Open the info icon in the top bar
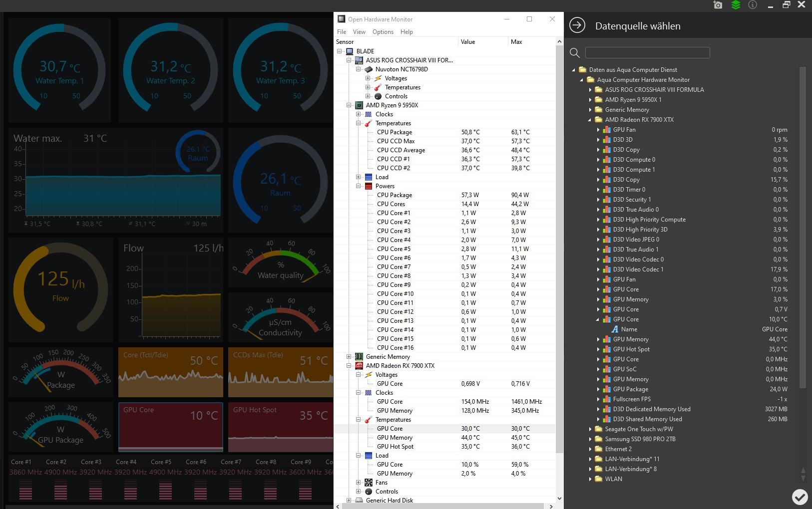The width and height of the screenshot is (812, 509). pyautogui.click(x=753, y=5)
